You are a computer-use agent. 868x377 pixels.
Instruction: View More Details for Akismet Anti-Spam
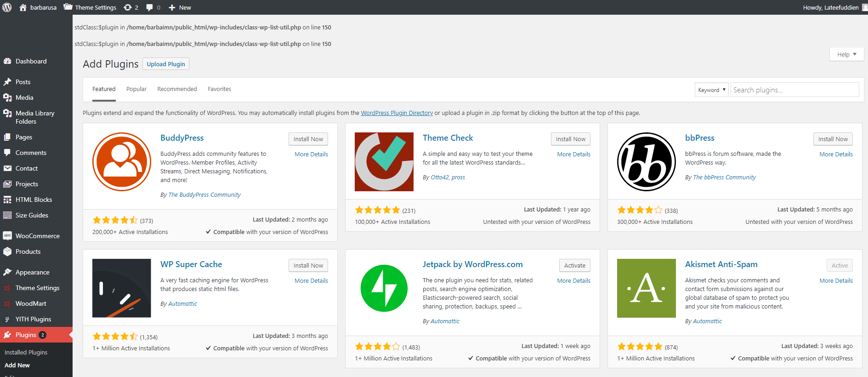(x=836, y=281)
